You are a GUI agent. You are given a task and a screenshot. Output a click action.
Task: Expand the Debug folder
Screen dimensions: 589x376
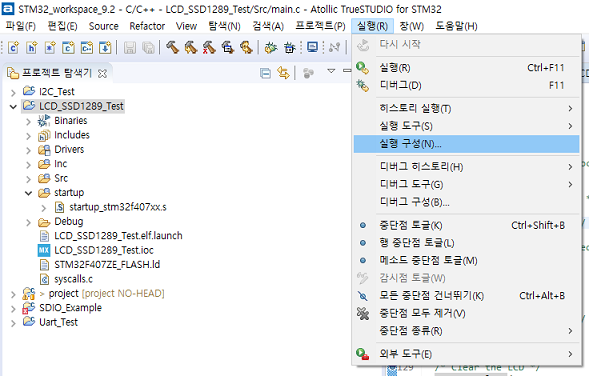point(29,222)
